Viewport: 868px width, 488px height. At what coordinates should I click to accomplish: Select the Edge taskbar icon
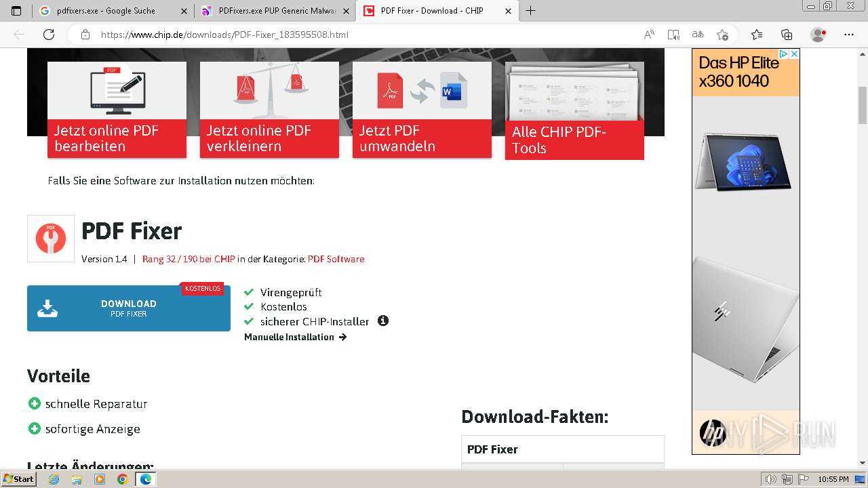(x=145, y=479)
